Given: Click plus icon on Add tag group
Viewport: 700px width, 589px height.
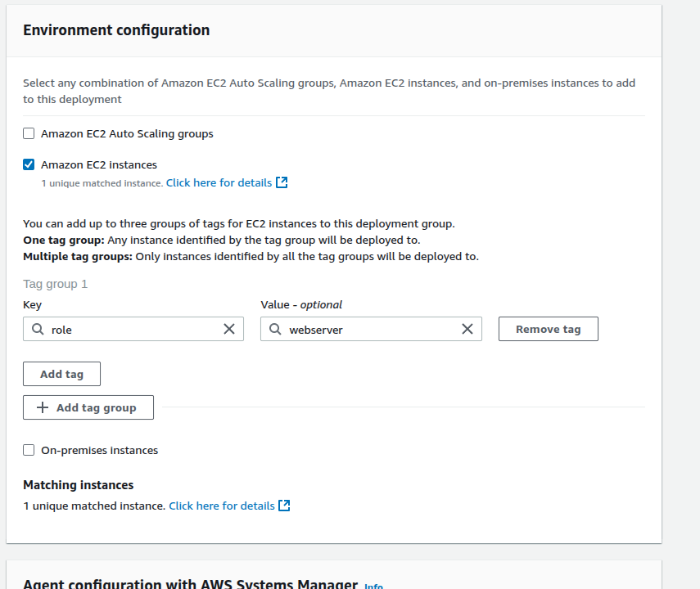Looking at the screenshot, I should [x=43, y=407].
